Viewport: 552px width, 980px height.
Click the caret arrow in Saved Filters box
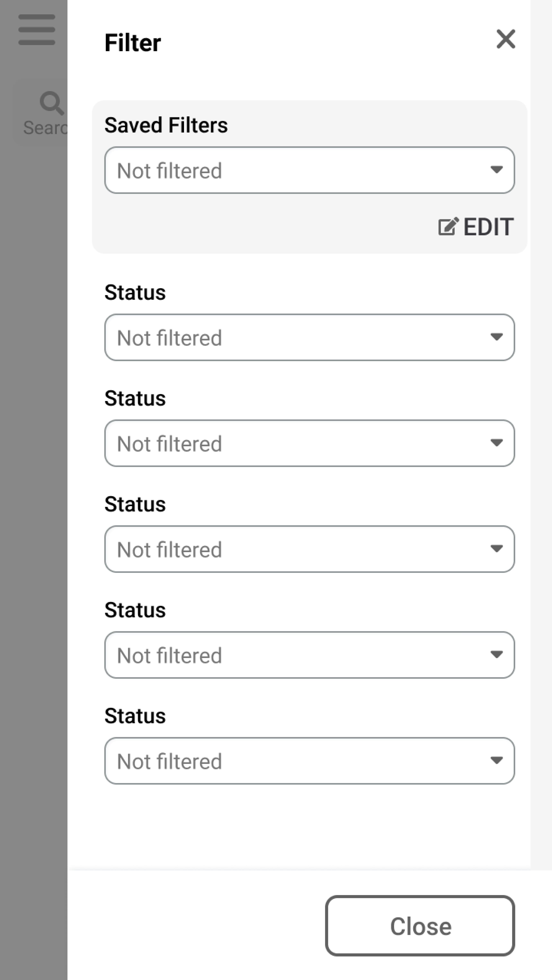click(x=497, y=170)
